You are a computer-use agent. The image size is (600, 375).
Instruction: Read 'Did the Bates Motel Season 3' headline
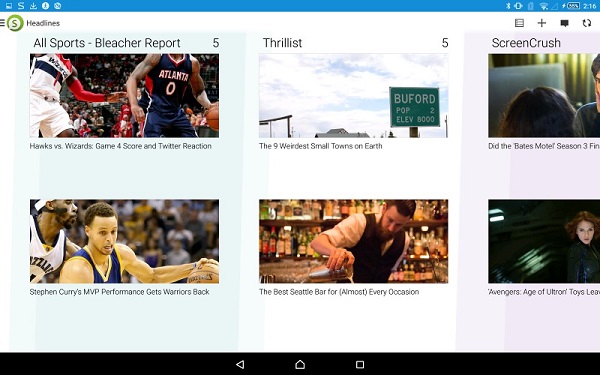point(544,146)
